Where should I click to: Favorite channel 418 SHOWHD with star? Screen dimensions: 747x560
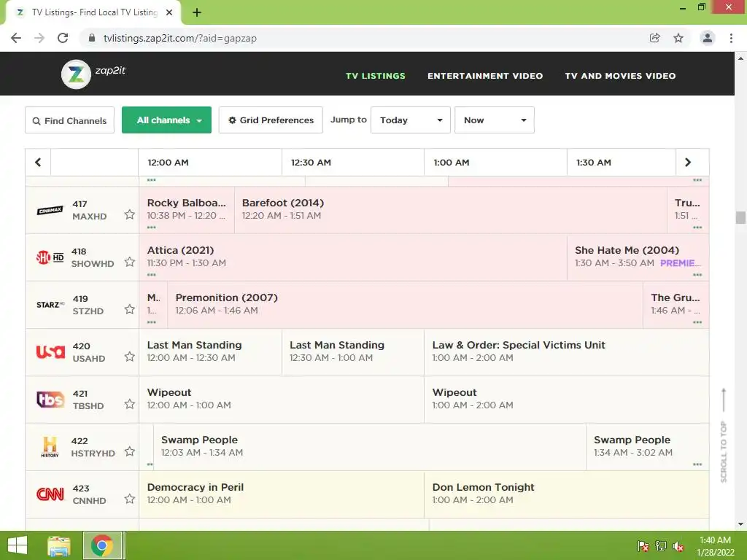click(130, 262)
